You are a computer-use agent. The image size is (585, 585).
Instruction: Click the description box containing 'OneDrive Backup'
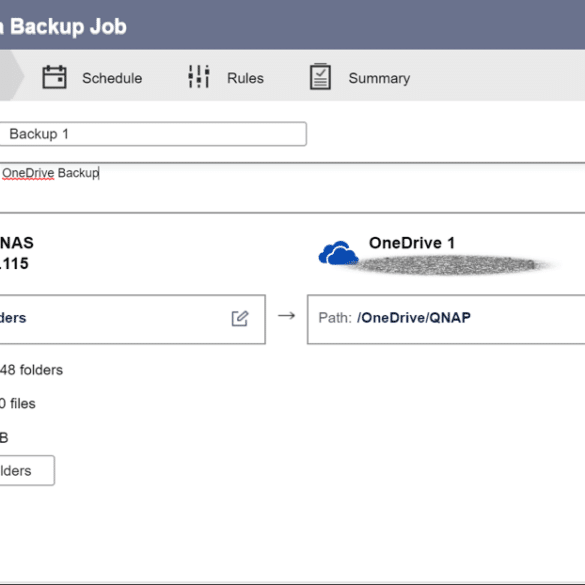(x=292, y=188)
